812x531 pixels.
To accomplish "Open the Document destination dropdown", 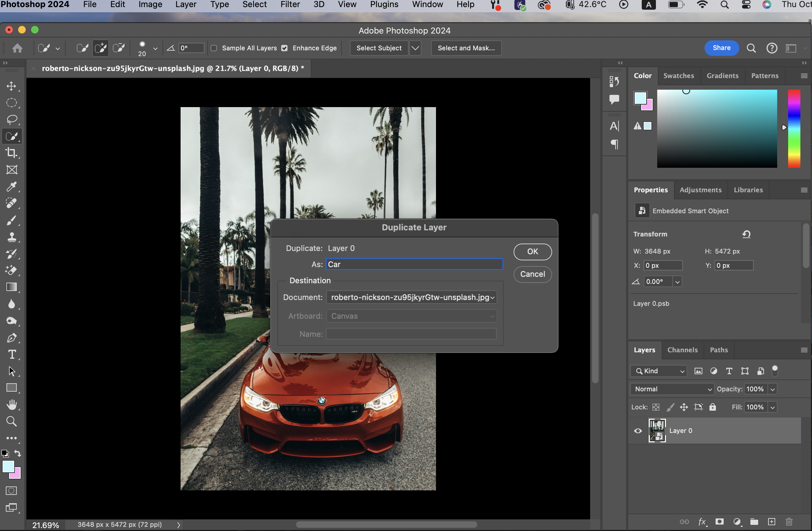I will coord(411,297).
